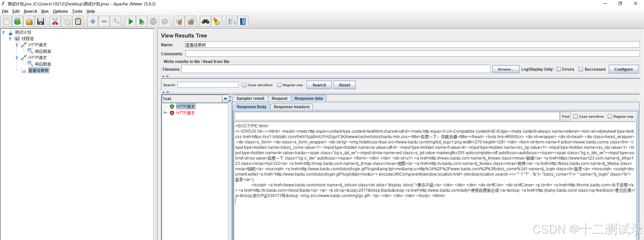Open the Help book icon
The height and width of the screenshot is (240, 644).
[x=243, y=21]
